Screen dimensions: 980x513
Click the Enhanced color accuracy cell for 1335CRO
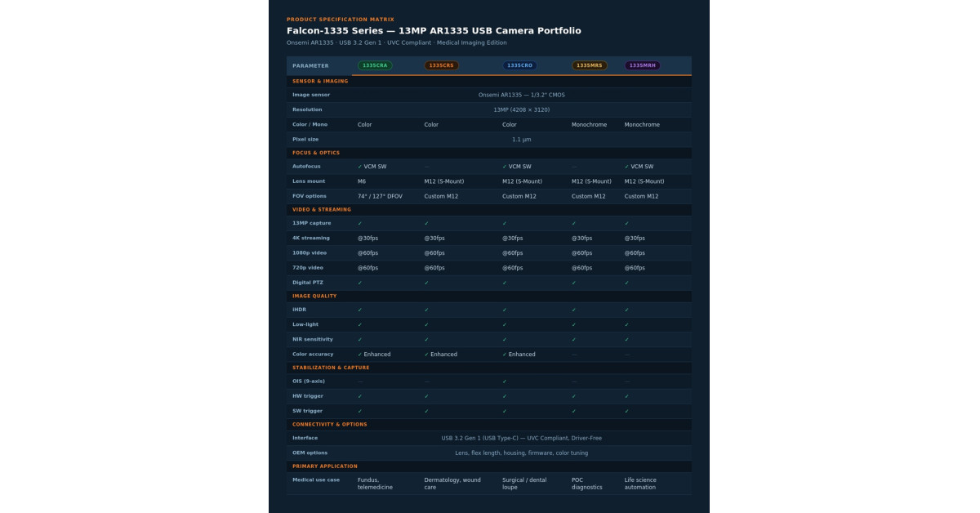[x=519, y=355]
